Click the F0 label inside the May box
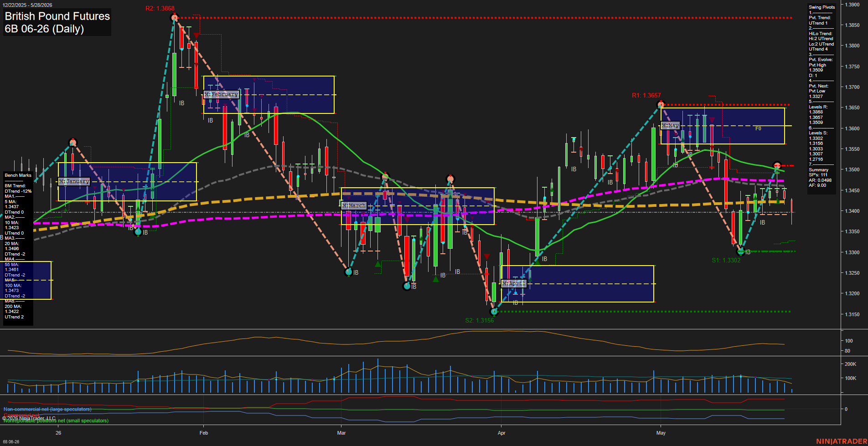The height and width of the screenshot is (446, 868). pos(758,128)
